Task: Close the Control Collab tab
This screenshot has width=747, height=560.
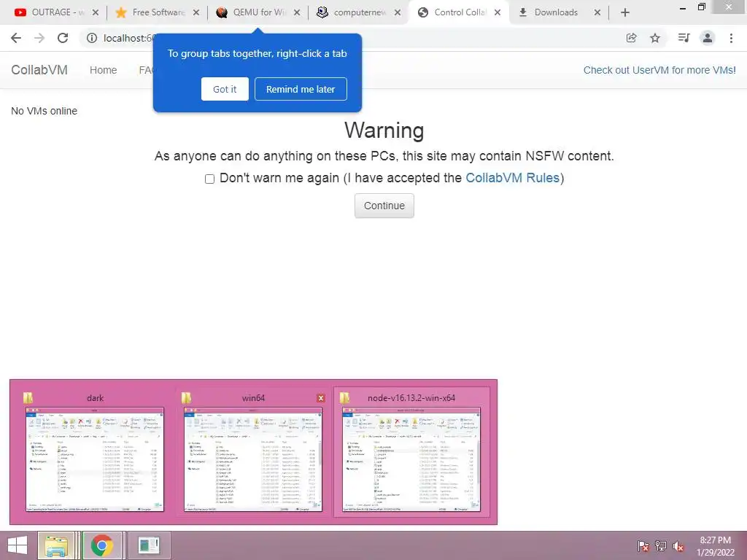Action: click(x=498, y=13)
